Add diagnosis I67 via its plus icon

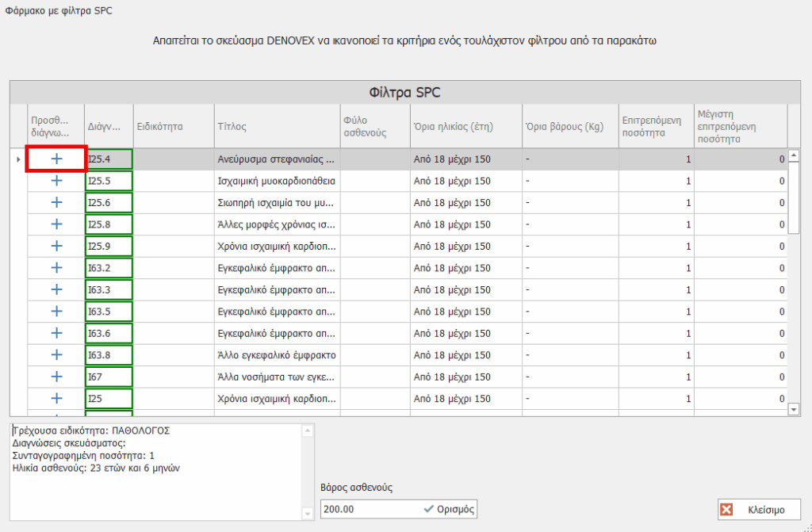tap(56, 377)
